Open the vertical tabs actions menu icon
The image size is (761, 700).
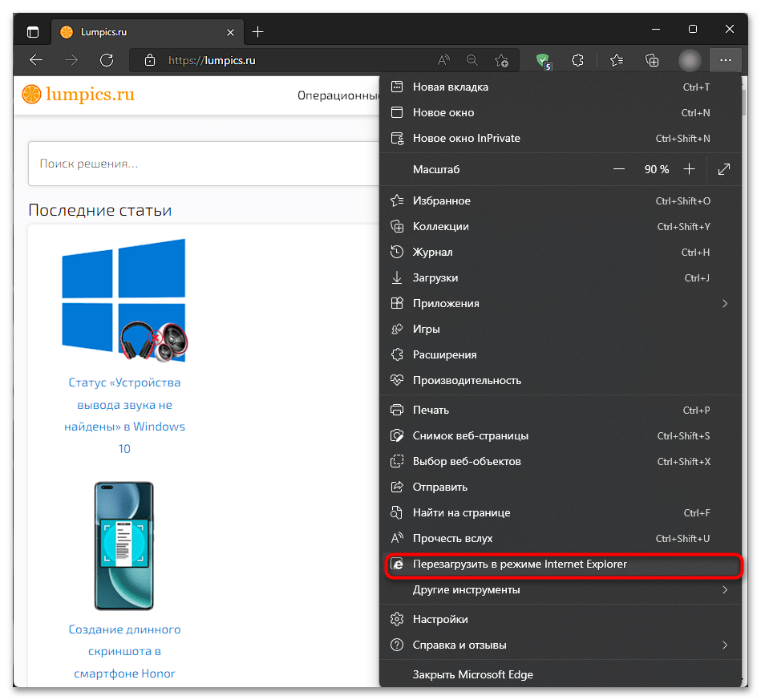33,33
